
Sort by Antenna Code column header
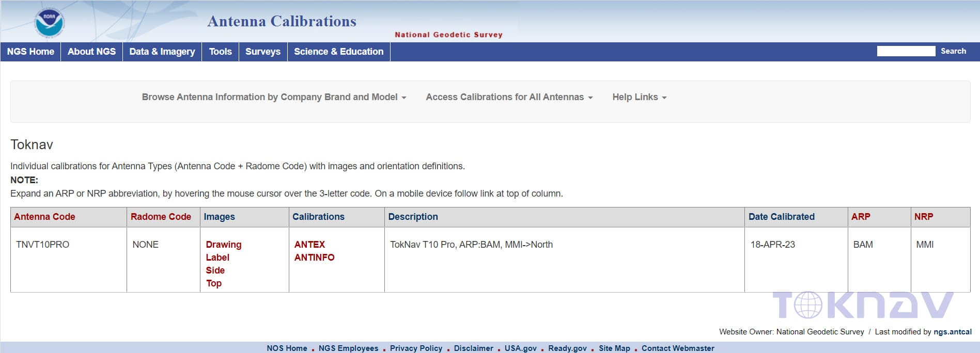[44, 217]
